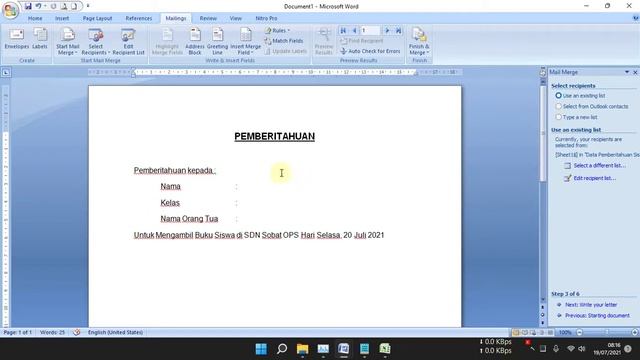Insert an Address Block
The width and height of the screenshot is (640, 360).
tap(195, 42)
